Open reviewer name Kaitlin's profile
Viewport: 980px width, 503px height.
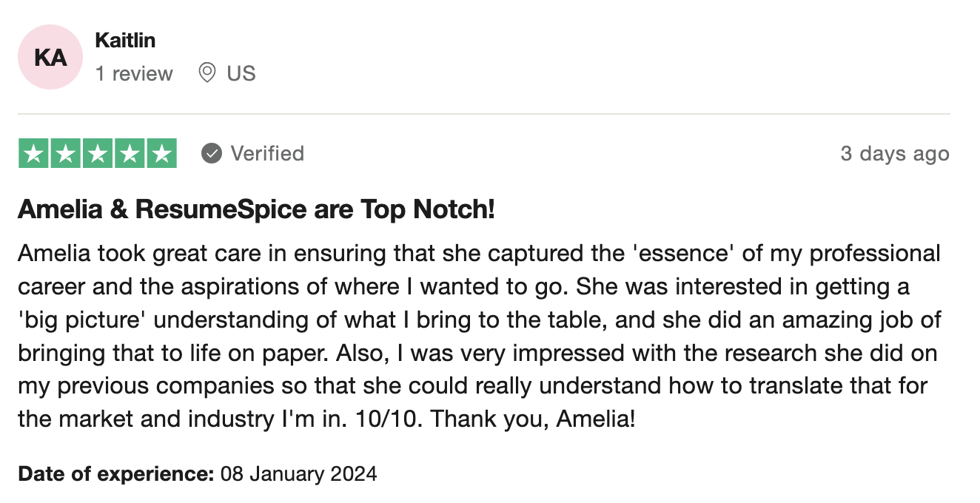(x=125, y=40)
